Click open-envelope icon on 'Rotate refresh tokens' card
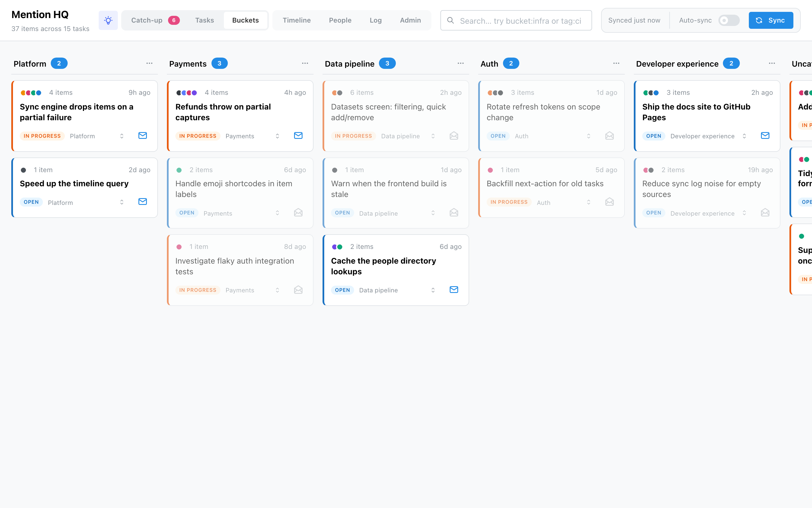The width and height of the screenshot is (812, 508). pos(610,135)
